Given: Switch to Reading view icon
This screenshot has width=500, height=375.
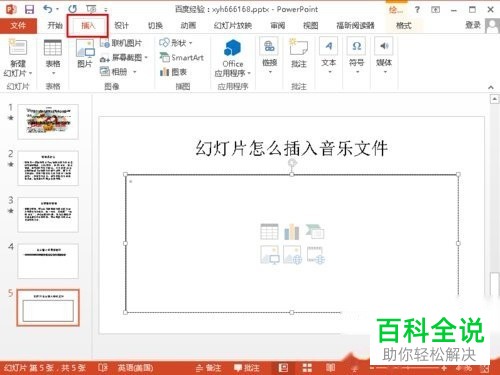Looking at the screenshot, I should (330, 368).
